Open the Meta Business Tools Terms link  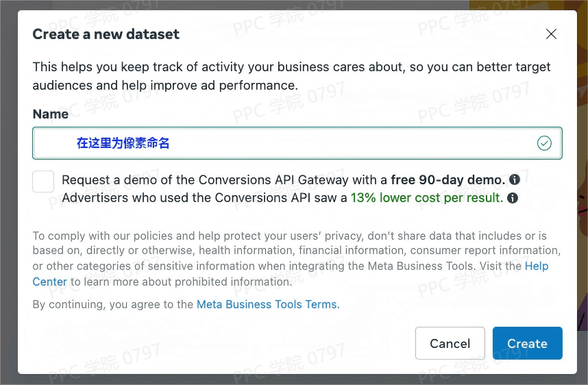pos(268,304)
